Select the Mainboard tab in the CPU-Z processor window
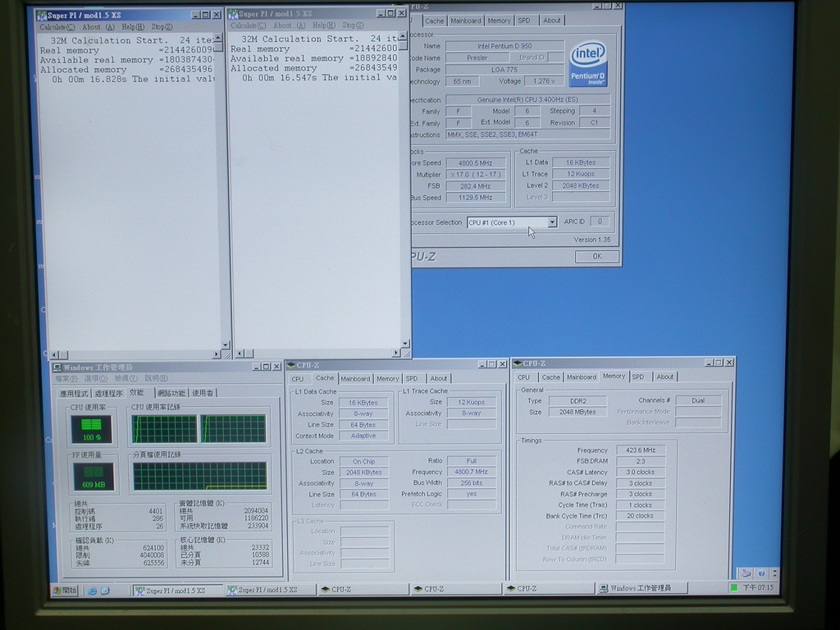Screen dimensions: 840x630 pyautogui.click(x=466, y=21)
